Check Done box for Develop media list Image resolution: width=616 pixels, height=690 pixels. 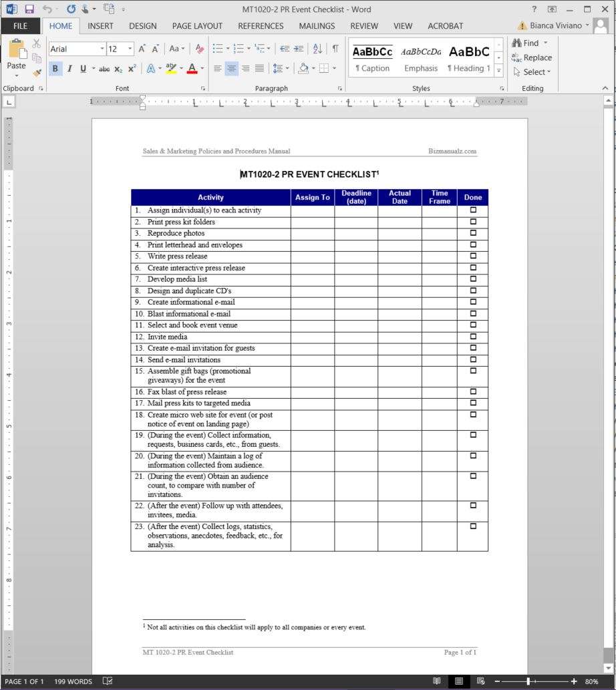[473, 279]
